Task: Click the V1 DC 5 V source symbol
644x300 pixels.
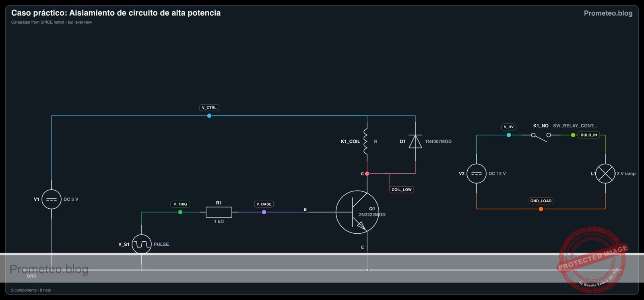Action: pyautogui.click(x=52, y=199)
